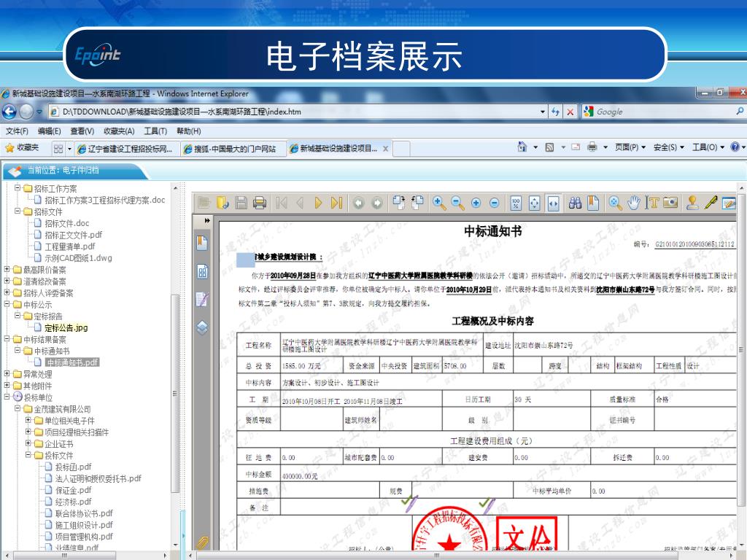Open binoculars search tool

[x=575, y=203]
